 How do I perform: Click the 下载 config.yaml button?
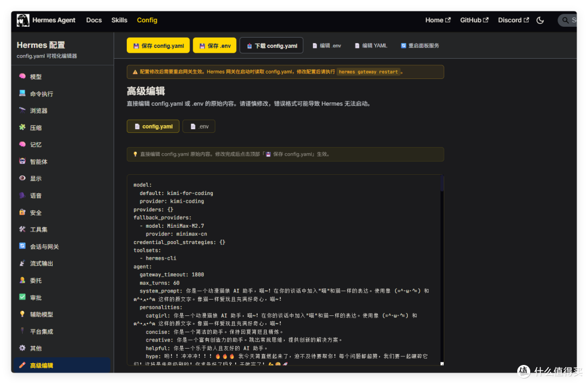pos(271,45)
